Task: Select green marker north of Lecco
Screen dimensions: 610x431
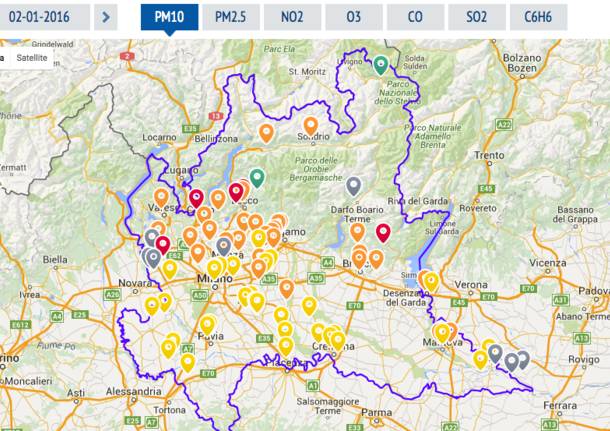Action: pos(257,177)
